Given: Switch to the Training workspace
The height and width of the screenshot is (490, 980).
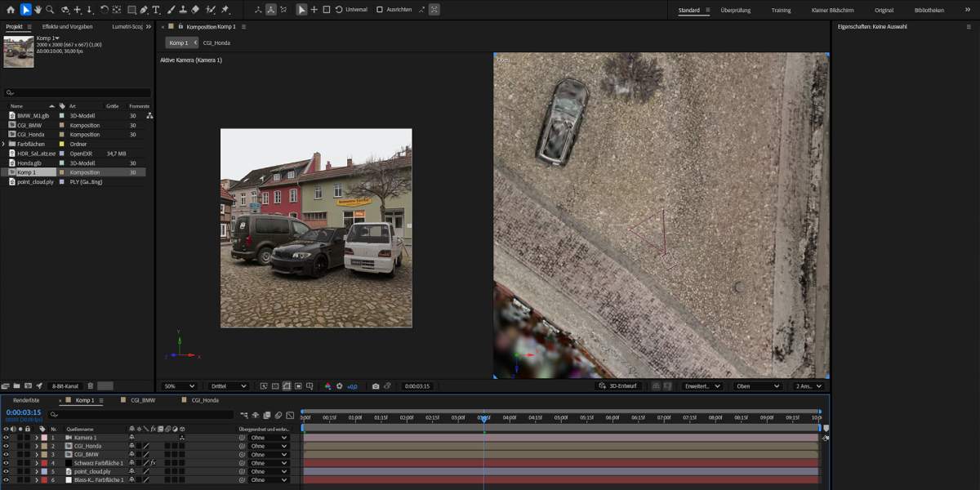Looking at the screenshot, I should click(x=781, y=10).
